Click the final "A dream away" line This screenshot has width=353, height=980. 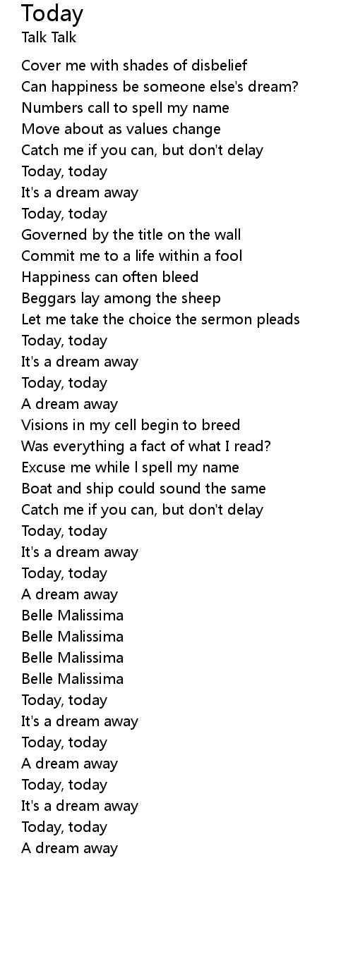pos(69,848)
